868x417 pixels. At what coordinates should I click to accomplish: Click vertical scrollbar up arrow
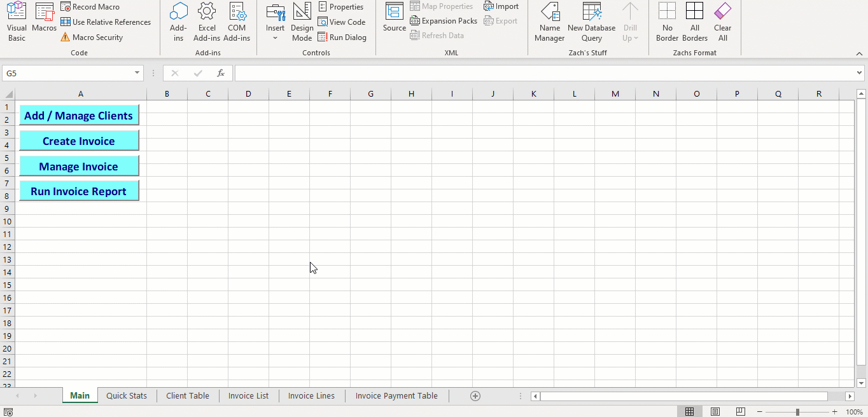click(862, 94)
